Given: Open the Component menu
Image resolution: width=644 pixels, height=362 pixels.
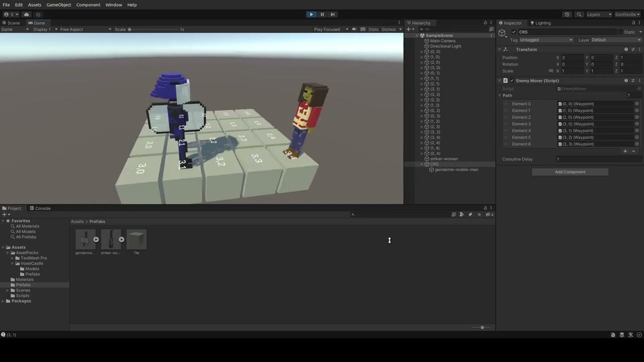Looking at the screenshot, I should [x=89, y=5].
